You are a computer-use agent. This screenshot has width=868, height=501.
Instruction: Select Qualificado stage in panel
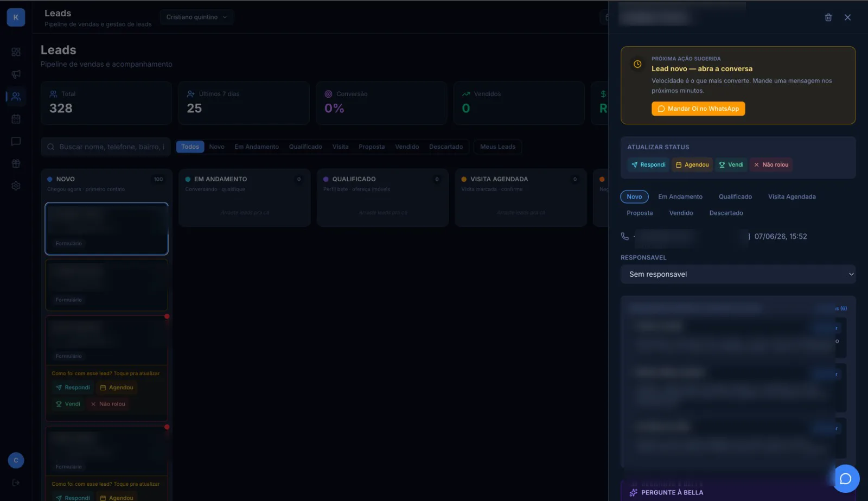(x=735, y=196)
